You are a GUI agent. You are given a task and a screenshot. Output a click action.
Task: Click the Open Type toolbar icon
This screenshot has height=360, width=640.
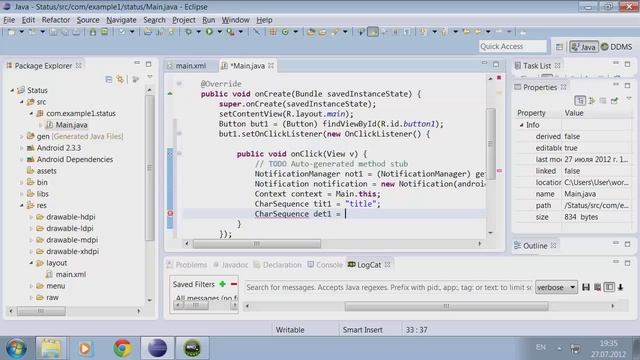(311, 32)
